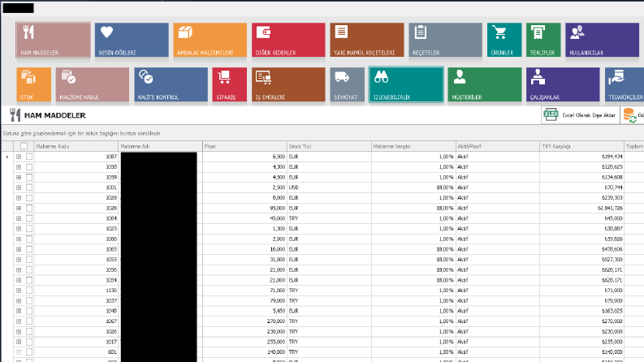Click the TRY value ₺2.841,726

coord(581,208)
